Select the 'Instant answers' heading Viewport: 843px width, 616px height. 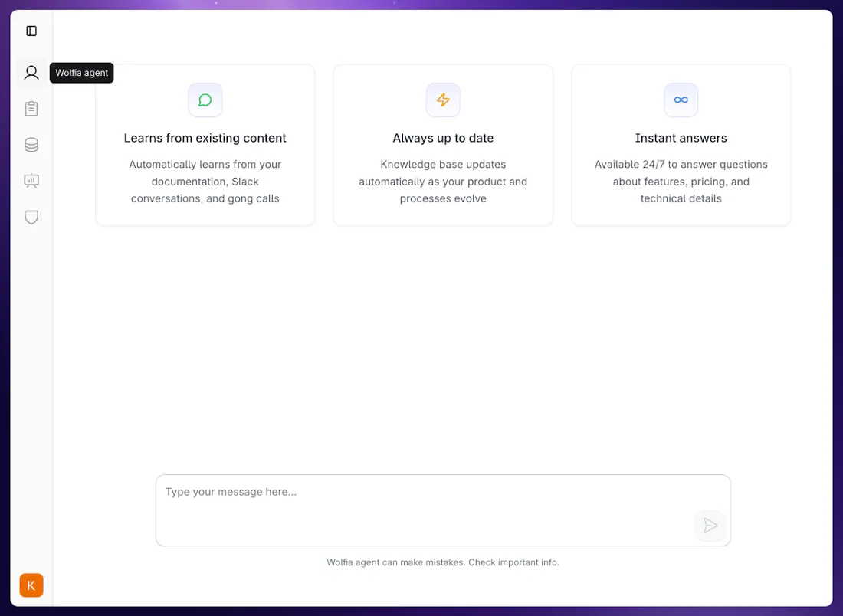(681, 138)
